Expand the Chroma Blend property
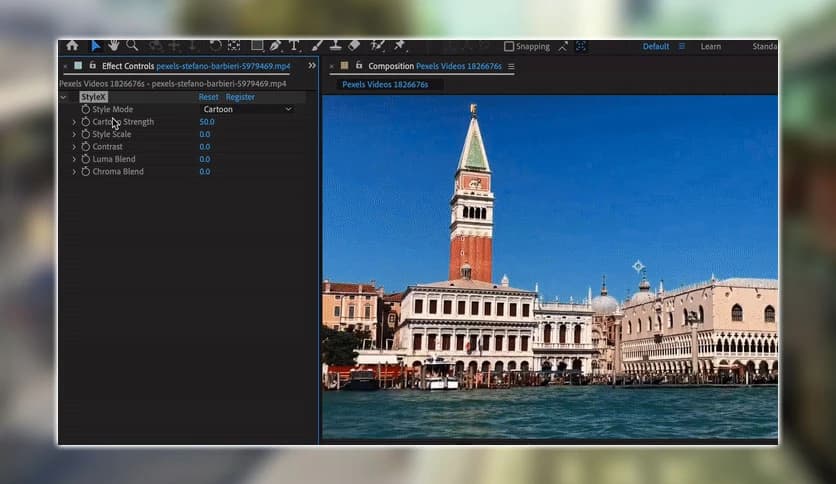The width and height of the screenshot is (836, 484). pyautogui.click(x=74, y=172)
